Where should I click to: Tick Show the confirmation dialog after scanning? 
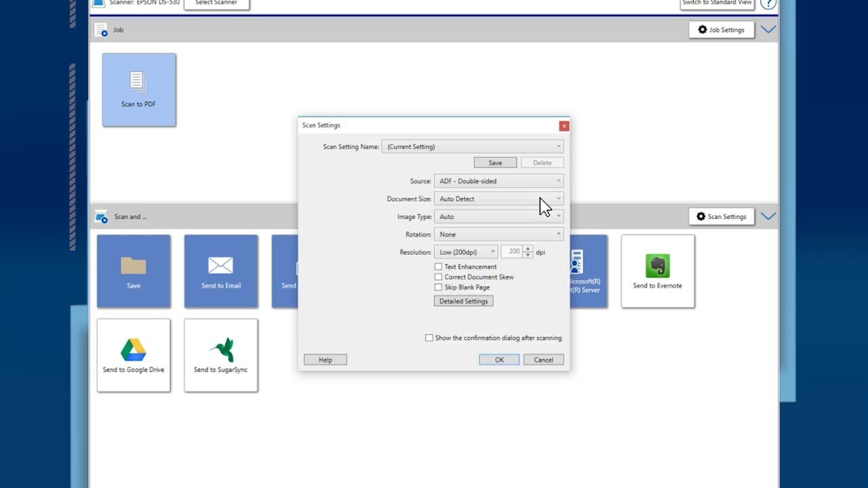pyautogui.click(x=429, y=338)
